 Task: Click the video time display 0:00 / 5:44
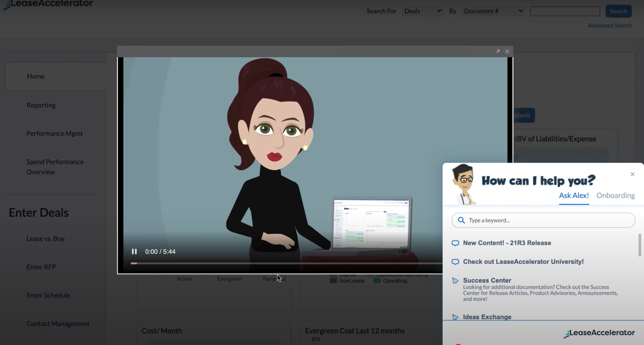(160, 252)
